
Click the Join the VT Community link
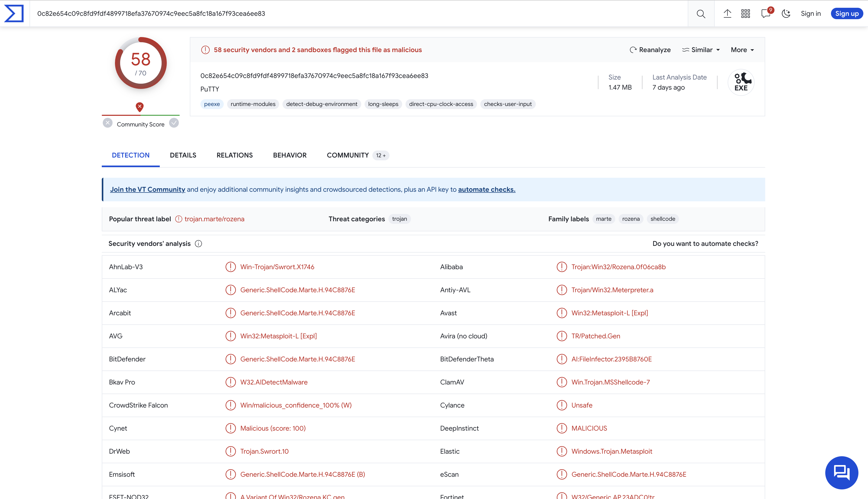148,189
